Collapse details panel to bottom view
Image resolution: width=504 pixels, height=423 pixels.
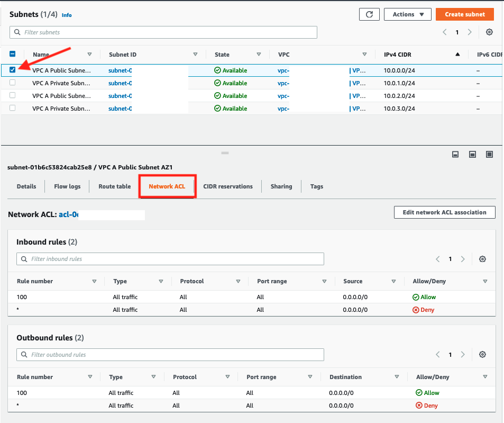pyautogui.click(x=455, y=154)
